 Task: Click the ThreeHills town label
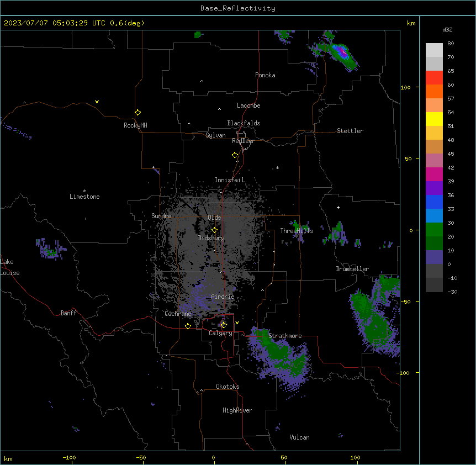tap(297, 231)
